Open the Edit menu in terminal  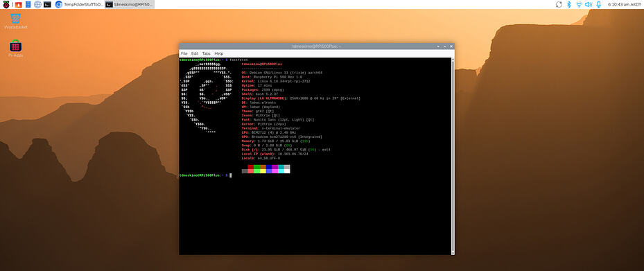(x=195, y=53)
